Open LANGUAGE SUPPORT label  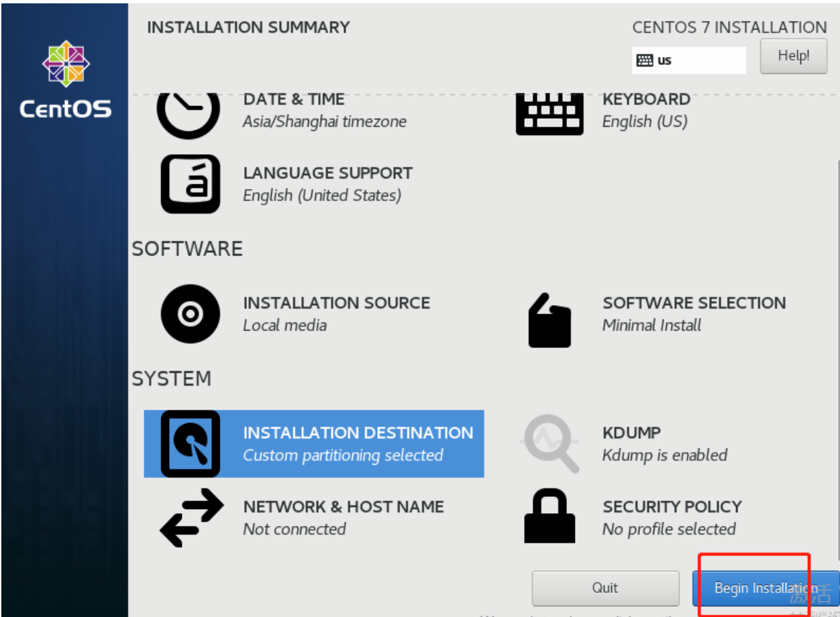click(327, 173)
